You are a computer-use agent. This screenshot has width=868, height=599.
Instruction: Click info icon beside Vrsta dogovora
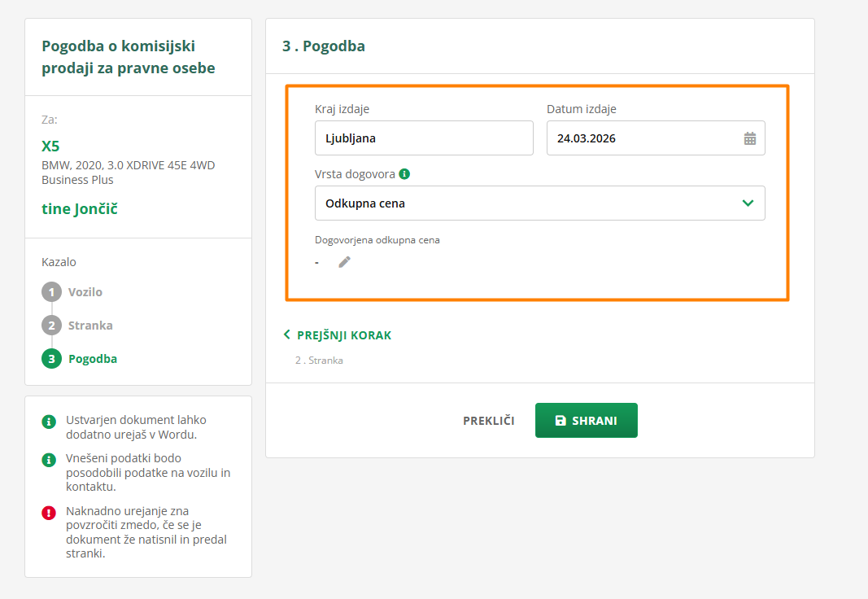tap(404, 174)
